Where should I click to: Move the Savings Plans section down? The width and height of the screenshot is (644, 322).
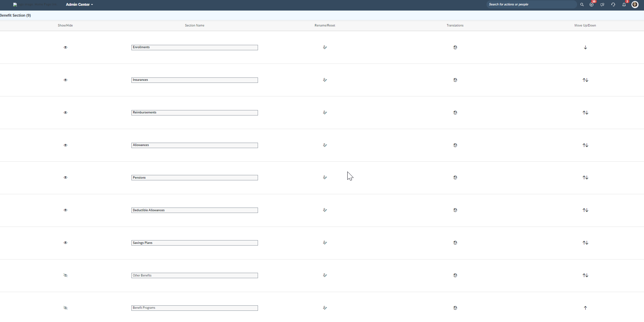[x=587, y=243]
